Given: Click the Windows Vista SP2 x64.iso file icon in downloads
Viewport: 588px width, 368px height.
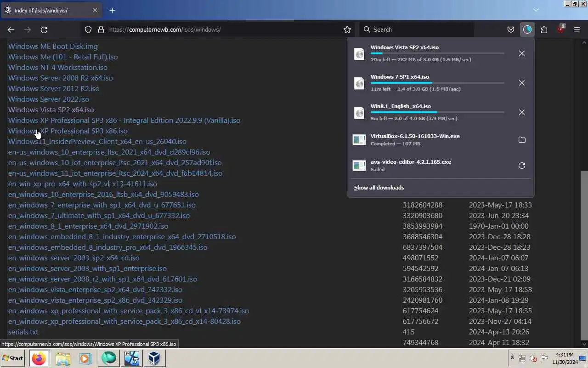Looking at the screenshot, I should point(359,54).
